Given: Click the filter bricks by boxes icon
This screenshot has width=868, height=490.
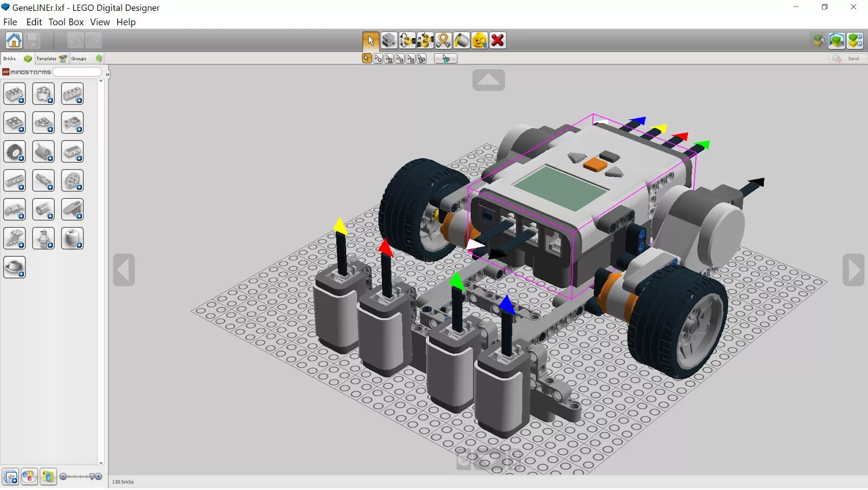Looking at the screenshot, I should (x=48, y=477).
